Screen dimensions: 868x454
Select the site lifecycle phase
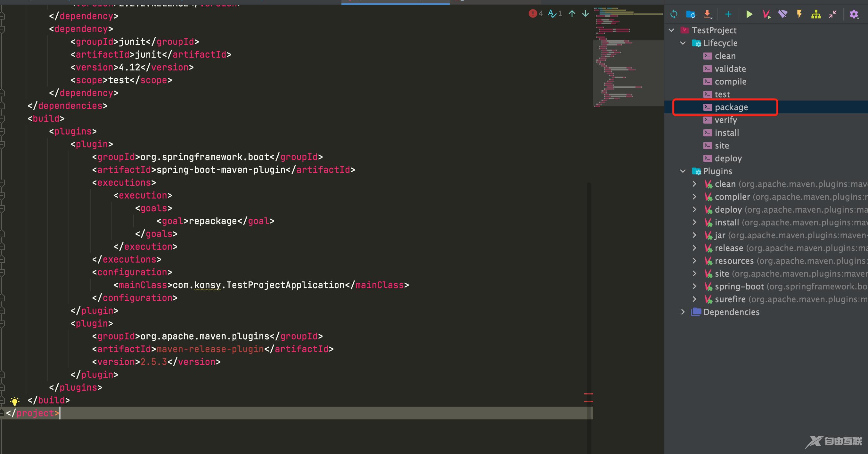722,145
